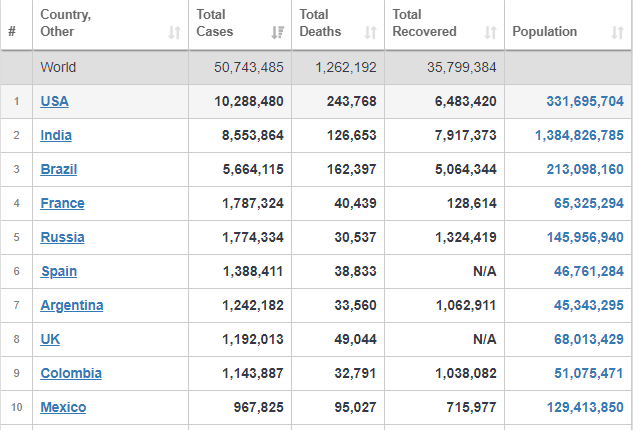Image resolution: width=634 pixels, height=430 pixels.
Task: Select Argentina recovered 1,062,911
Action: (x=466, y=305)
